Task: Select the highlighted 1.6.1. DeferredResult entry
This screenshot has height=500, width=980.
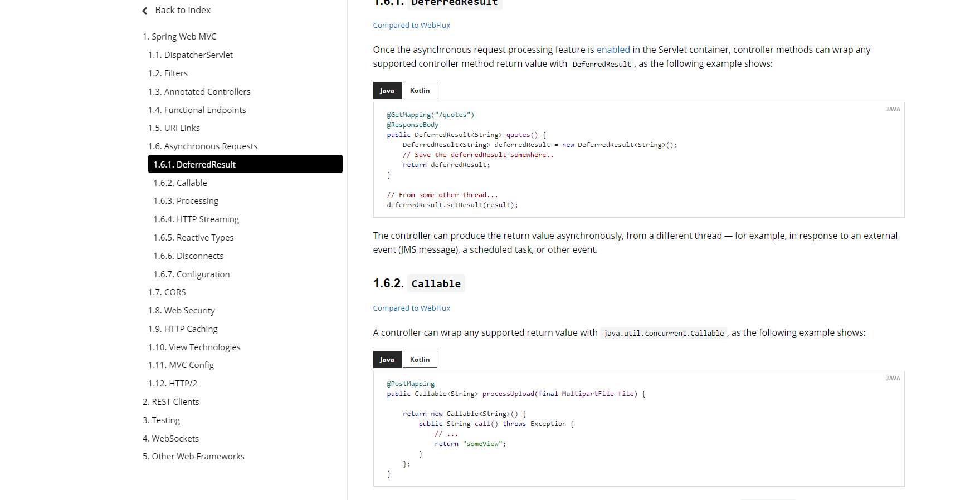Action: coord(245,164)
